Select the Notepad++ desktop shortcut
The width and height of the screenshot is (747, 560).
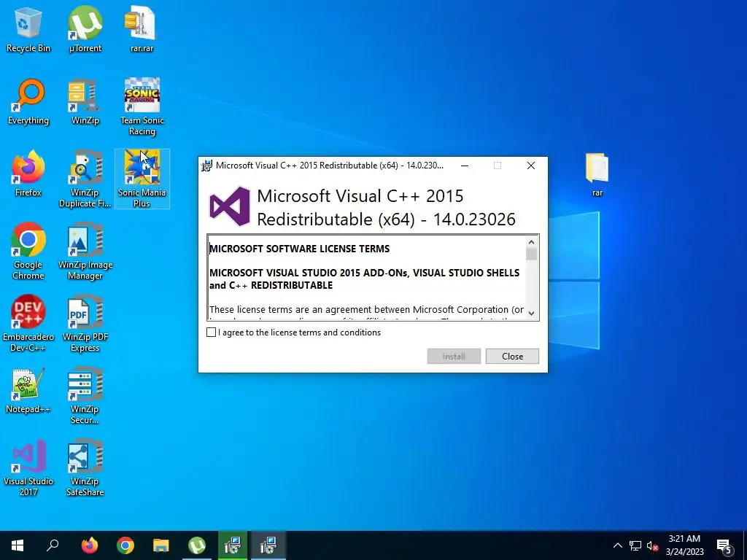[28, 391]
